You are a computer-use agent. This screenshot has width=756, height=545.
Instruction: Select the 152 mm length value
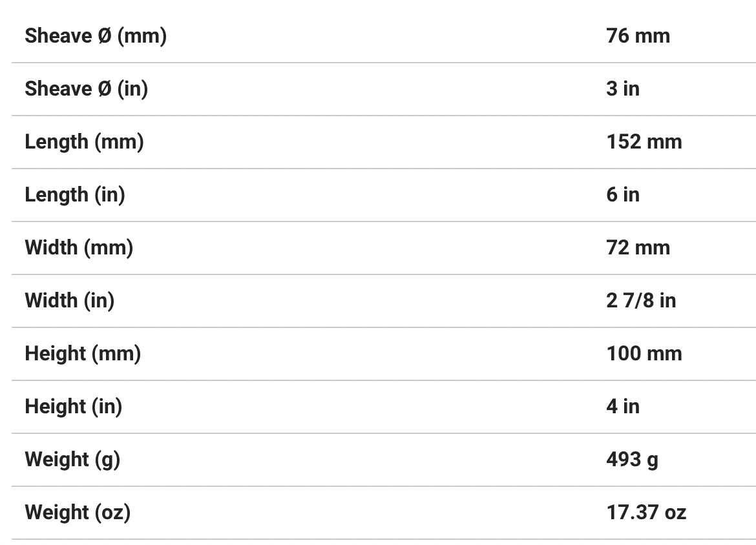coord(644,142)
